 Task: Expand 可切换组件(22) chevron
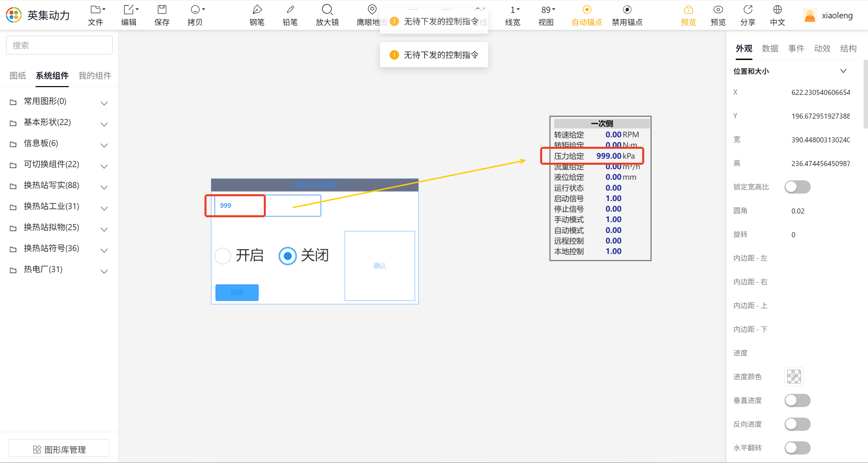tap(104, 166)
